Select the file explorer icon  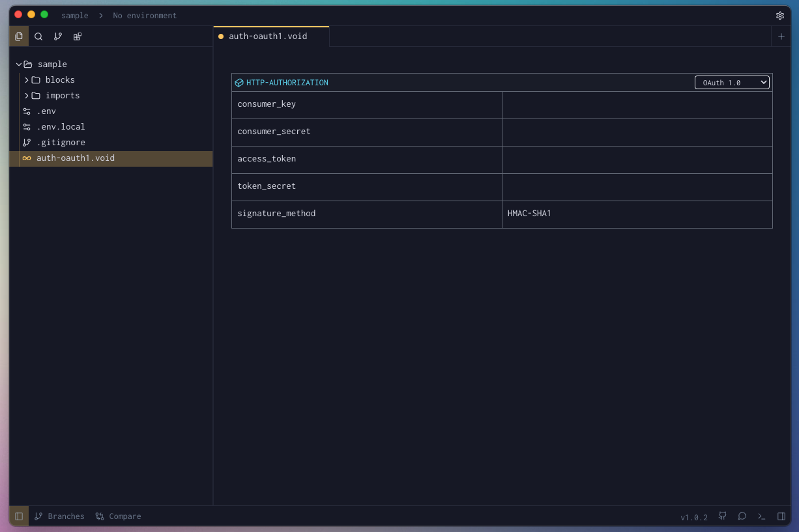(x=19, y=36)
